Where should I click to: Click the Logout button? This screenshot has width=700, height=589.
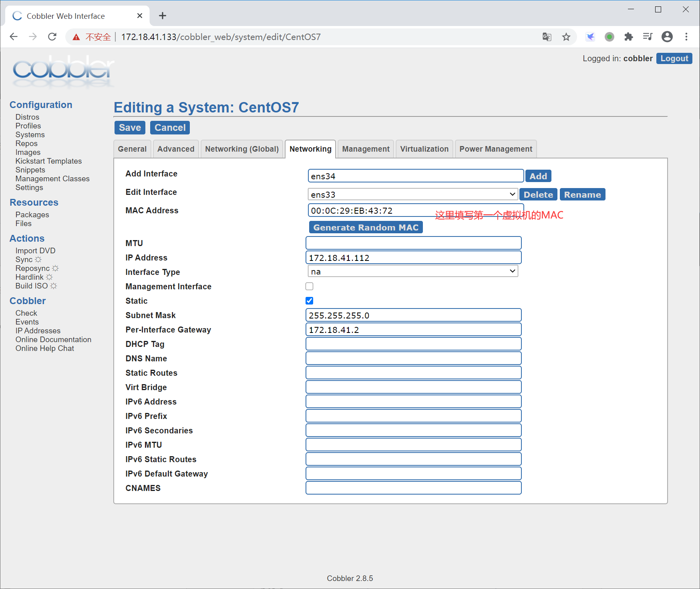[x=674, y=58]
